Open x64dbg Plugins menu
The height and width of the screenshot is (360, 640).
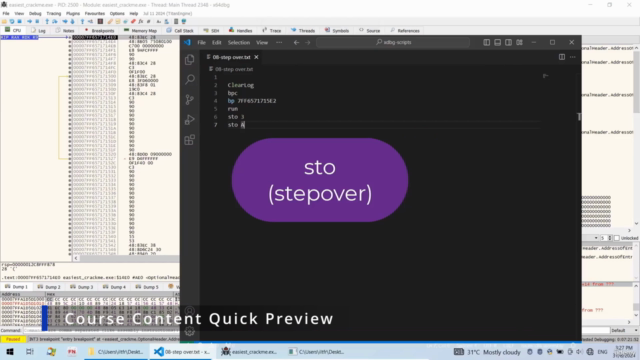click(x=73, y=13)
